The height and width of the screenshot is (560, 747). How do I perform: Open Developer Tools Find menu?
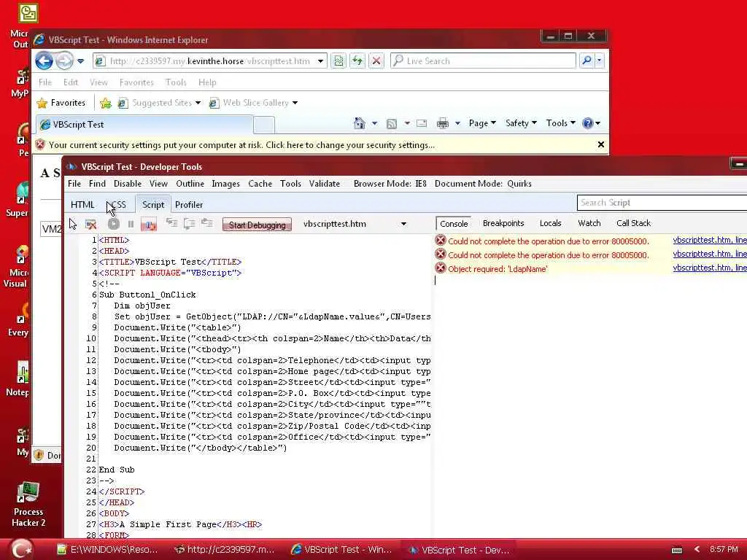point(97,184)
